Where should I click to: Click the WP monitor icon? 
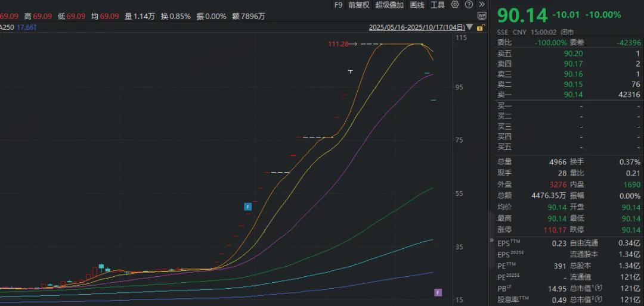click(x=482, y=16)
